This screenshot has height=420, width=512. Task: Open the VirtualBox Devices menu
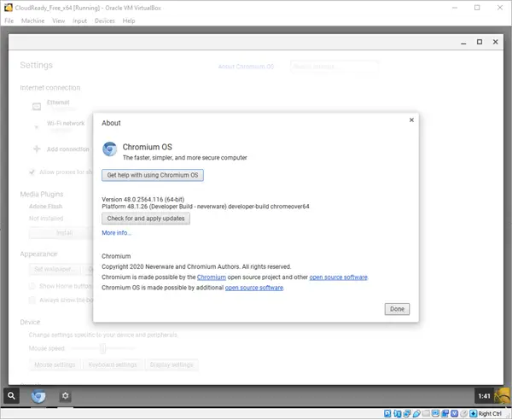click(x=104, y=20)
